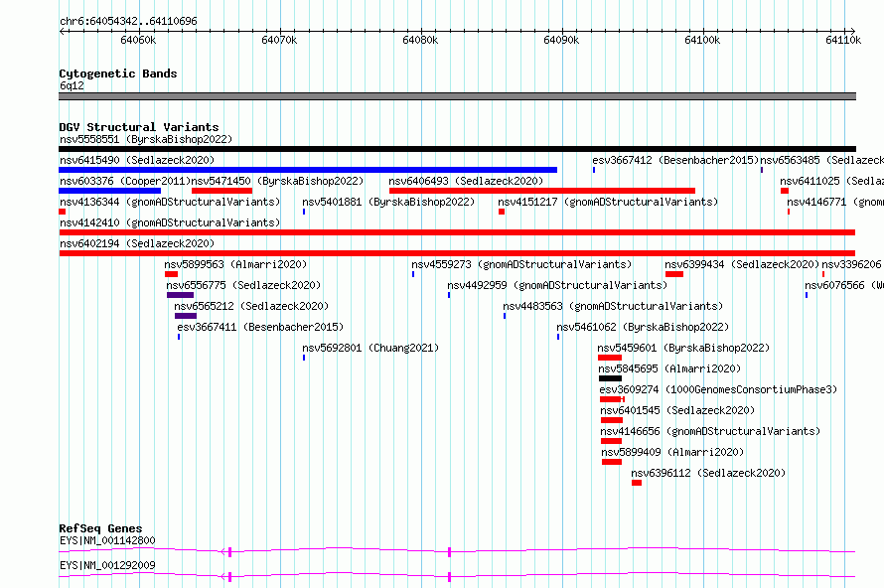Open nsv4483563 (gnomADStructuralVariants) label
884x588 pixels.
click(613, 306)
